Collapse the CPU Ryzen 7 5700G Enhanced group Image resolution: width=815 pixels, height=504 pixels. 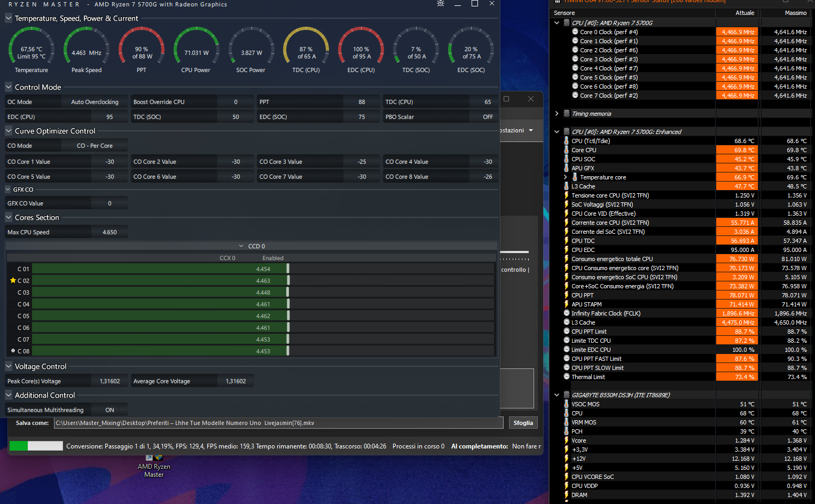(557, 131)
